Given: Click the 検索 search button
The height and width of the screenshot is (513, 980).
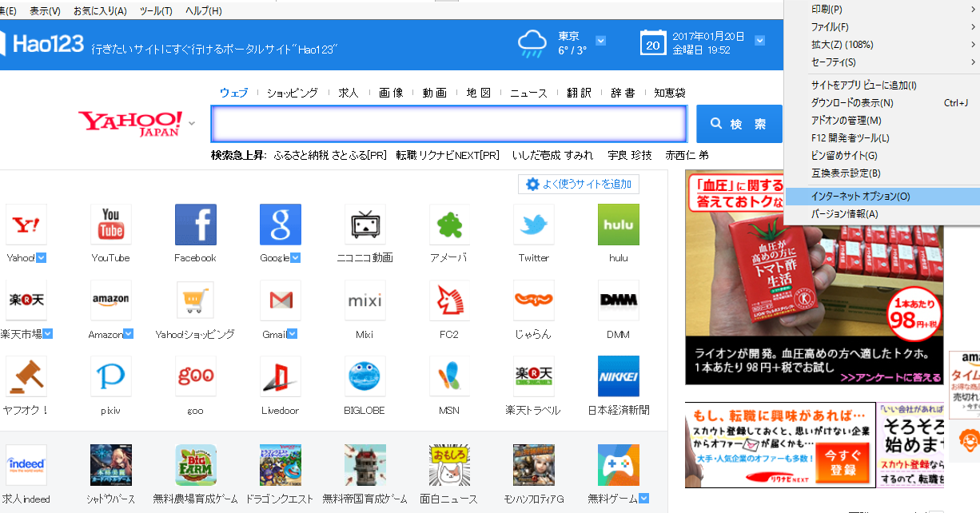Looking at the screenshot, I should 739,124.
